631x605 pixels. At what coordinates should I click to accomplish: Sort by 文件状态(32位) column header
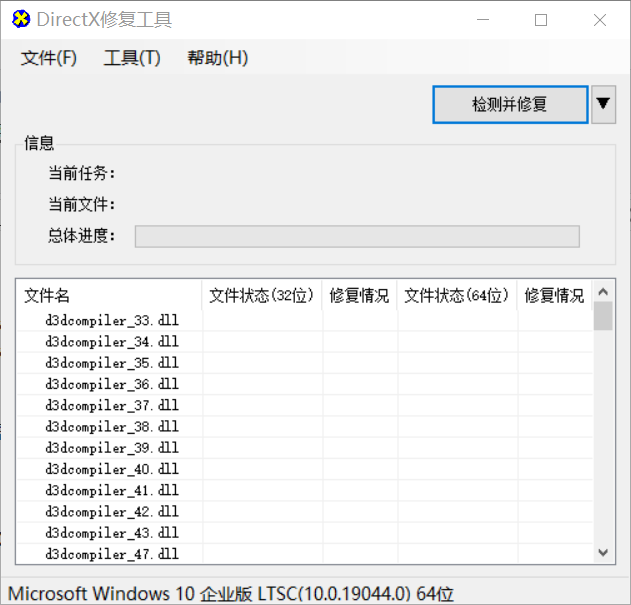pos(262,295)
